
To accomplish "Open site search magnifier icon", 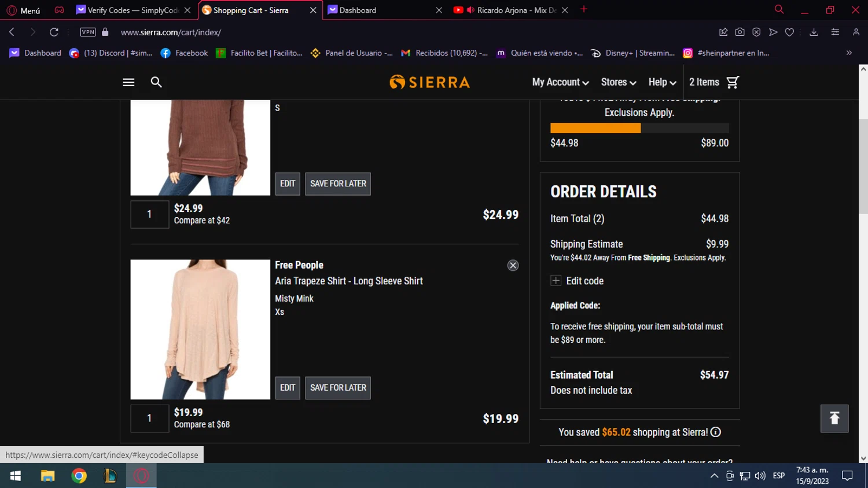I will (x=156, y=82).
